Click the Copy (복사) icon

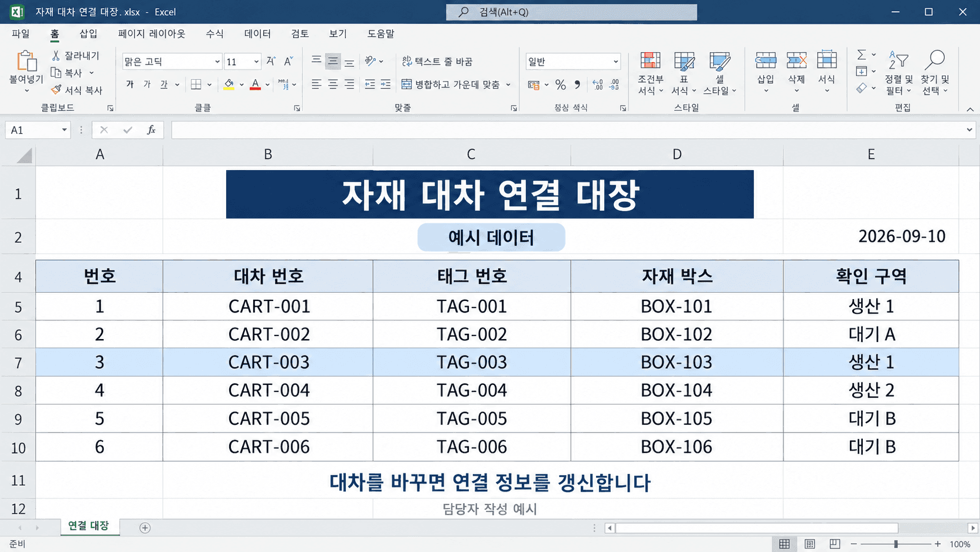56,72
